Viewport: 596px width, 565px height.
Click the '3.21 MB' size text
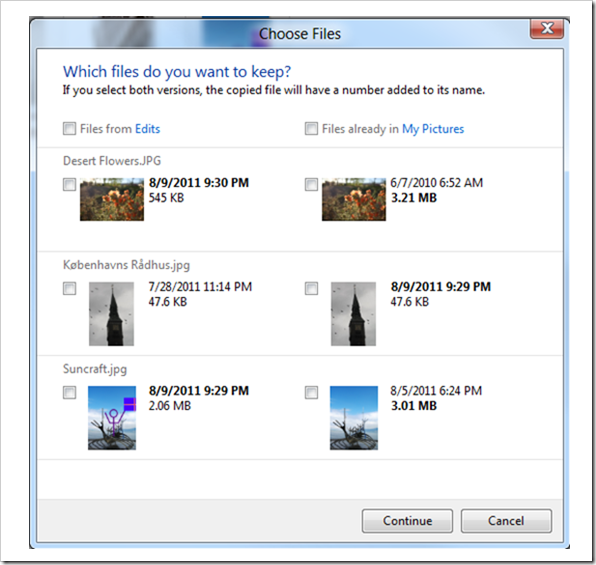[x=414, y=198]
